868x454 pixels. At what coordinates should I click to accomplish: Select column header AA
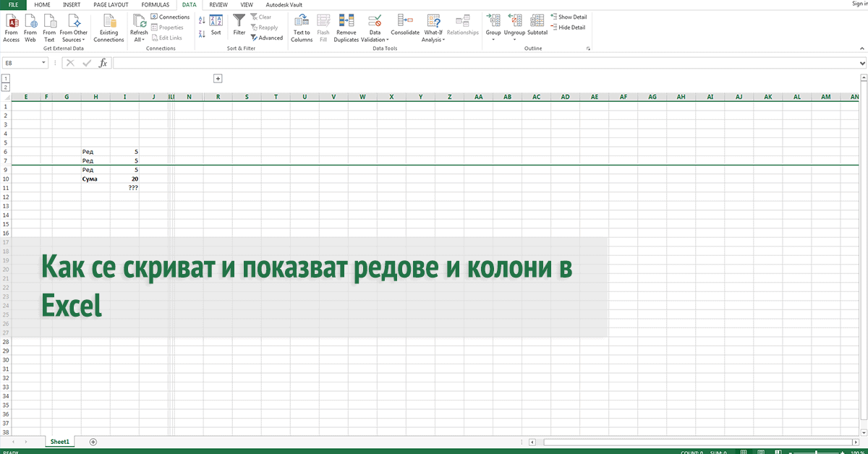pyautogui.click(x=478, y=97)
